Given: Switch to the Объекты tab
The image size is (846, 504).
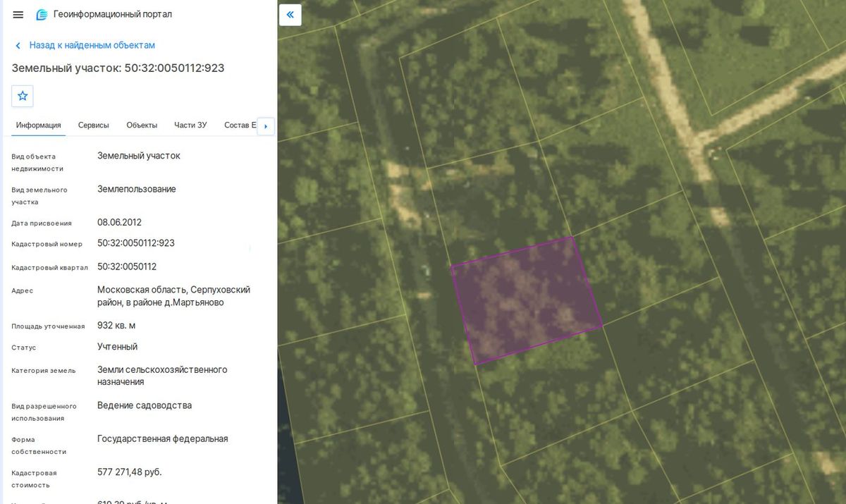Looking at the screenshot, I should point(142,125).
